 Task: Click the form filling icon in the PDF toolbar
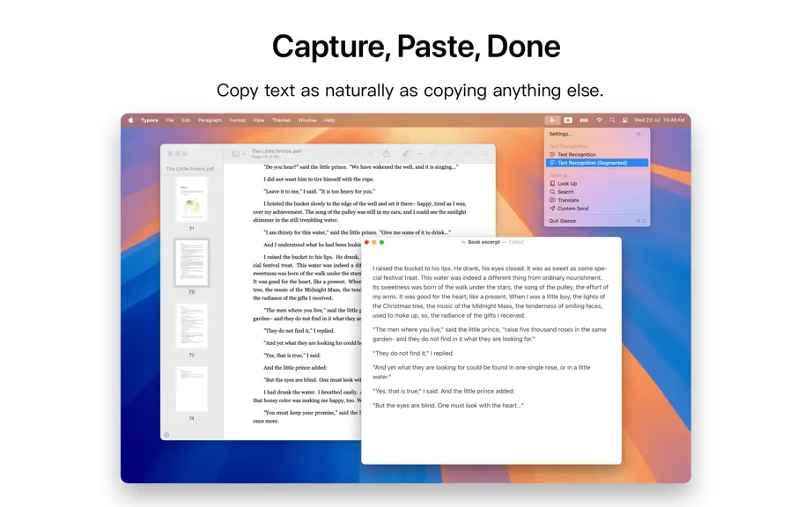click(x=468, y=154)
